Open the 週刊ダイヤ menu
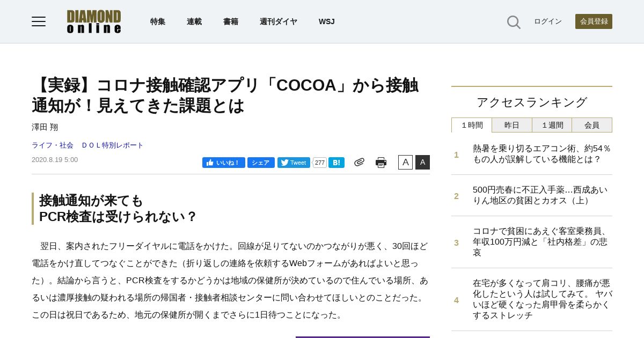The height and width of the screenshot is (338, 644). tap(279, 21)
